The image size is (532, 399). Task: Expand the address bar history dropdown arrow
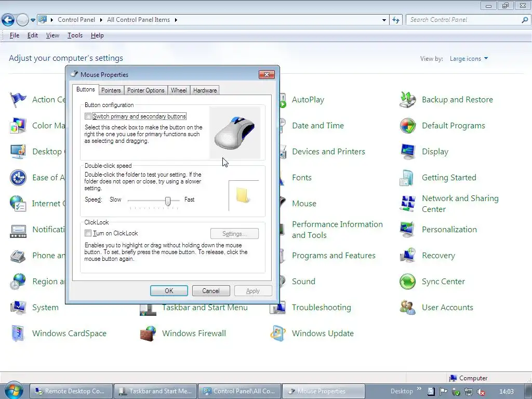pos(384,20)
